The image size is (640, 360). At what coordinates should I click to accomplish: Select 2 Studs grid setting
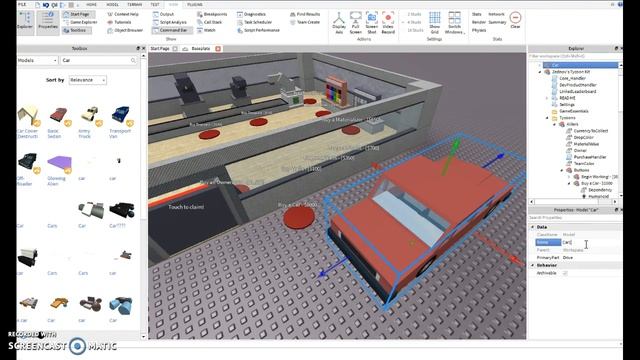click(x=413, y=14)
